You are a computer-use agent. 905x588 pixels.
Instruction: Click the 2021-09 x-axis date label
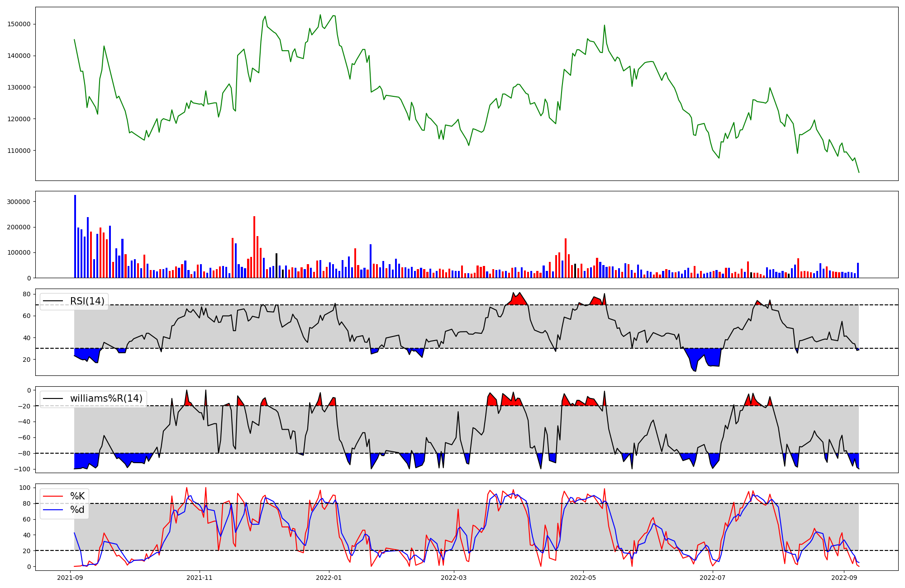pyautogui.click(x=70, y=578)
